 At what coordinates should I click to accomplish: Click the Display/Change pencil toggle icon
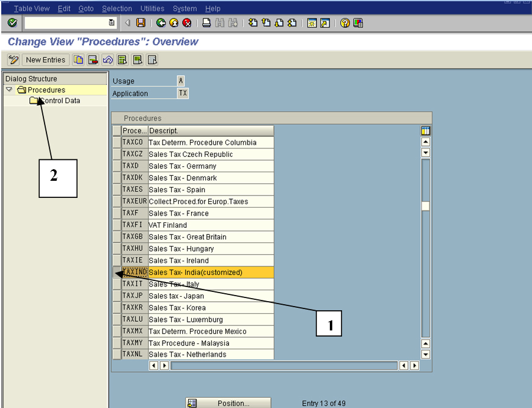tap(13, 60)
